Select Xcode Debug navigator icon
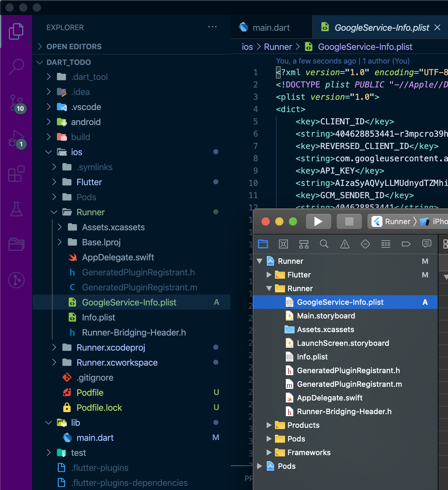The image size is (448, 490). pyautogui.click(x=386, y=244)
